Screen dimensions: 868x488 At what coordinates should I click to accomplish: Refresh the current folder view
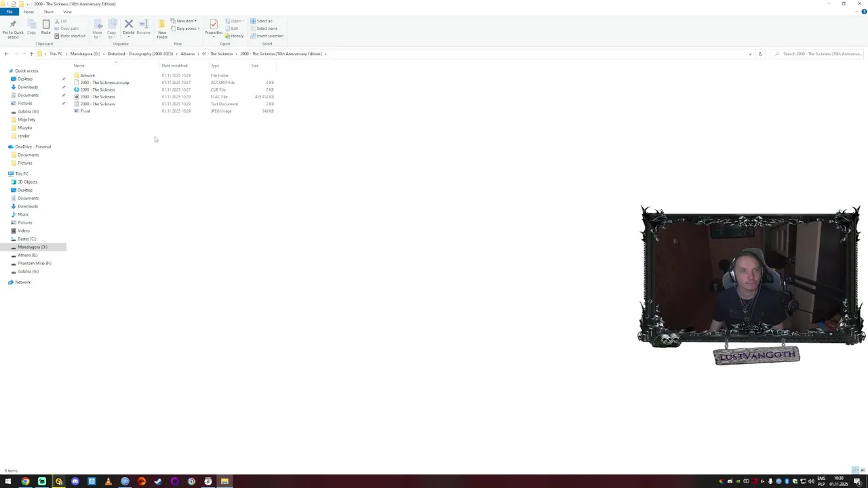tap(760, 54)
